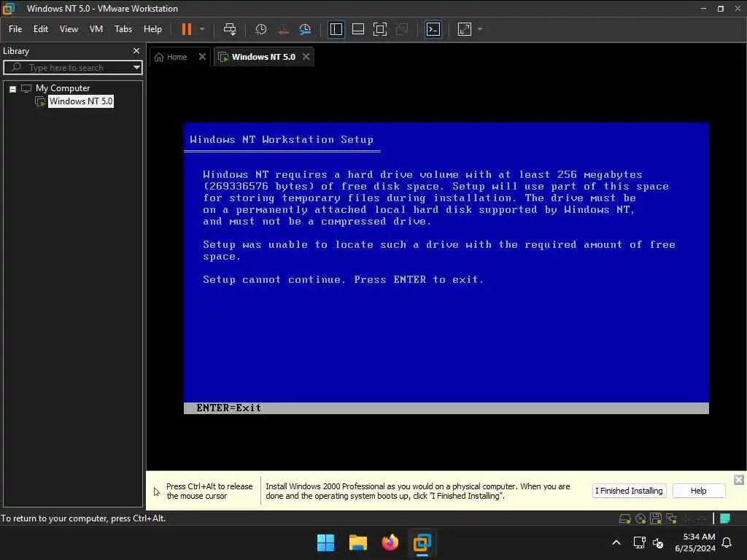This screenshot has width=747, height=560.
Task: Send Ctrl+Alt+Del to the virtual machine
Action: [230, 29]
